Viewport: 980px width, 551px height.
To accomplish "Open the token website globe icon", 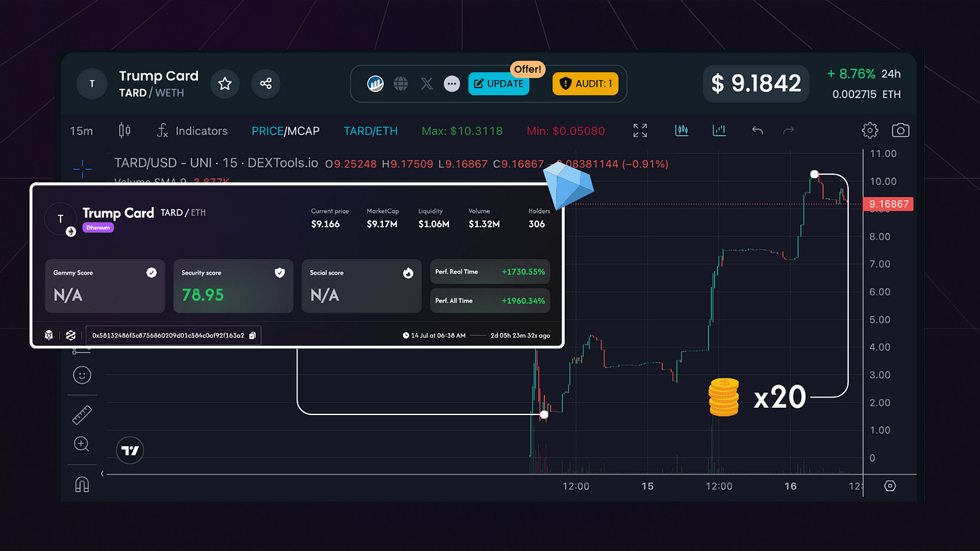I will coord(401,84).
